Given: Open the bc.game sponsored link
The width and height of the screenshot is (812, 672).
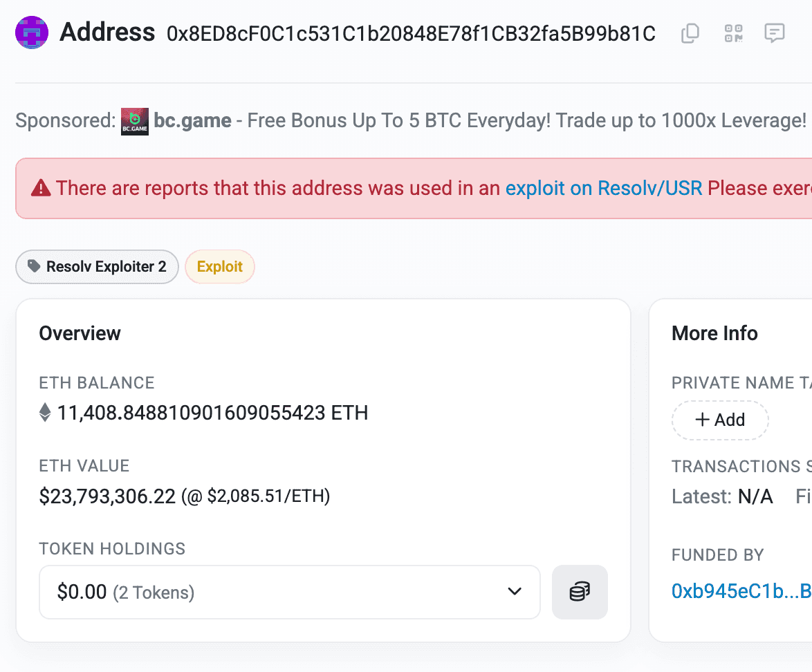Looking at the screenshot, I should [x=192, y=121].
